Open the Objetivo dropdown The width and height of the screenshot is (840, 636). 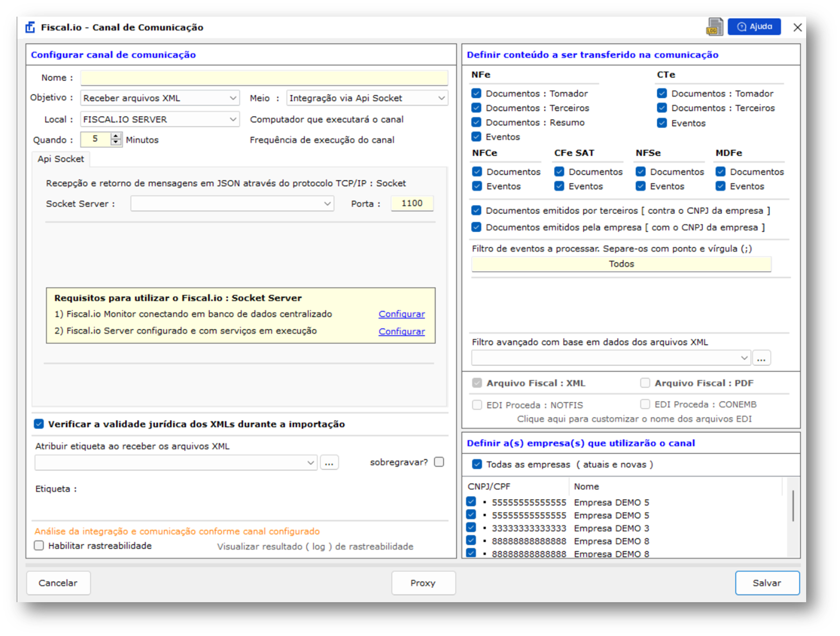pyautogui.click(x=160, y=98)
